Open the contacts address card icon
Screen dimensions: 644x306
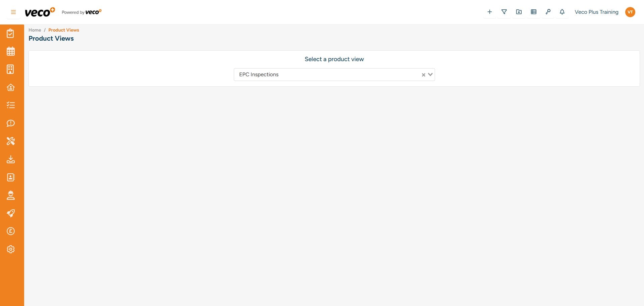click(10, 177)
